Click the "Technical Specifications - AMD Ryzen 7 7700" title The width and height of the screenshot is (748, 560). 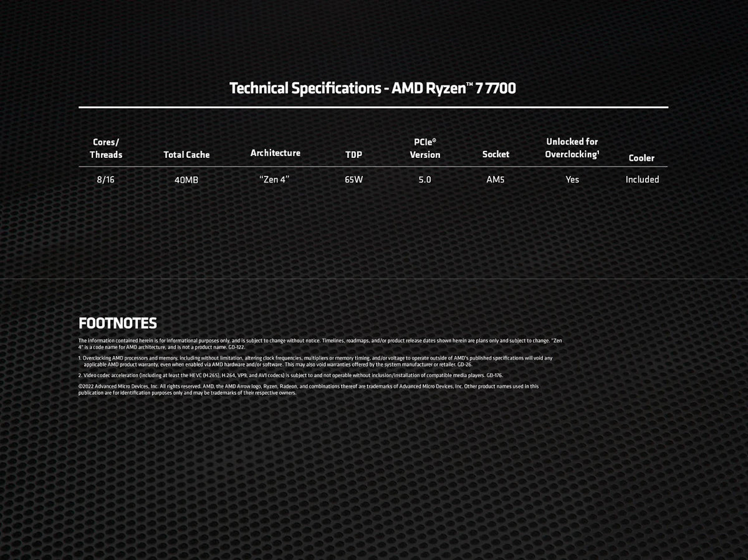373,88
